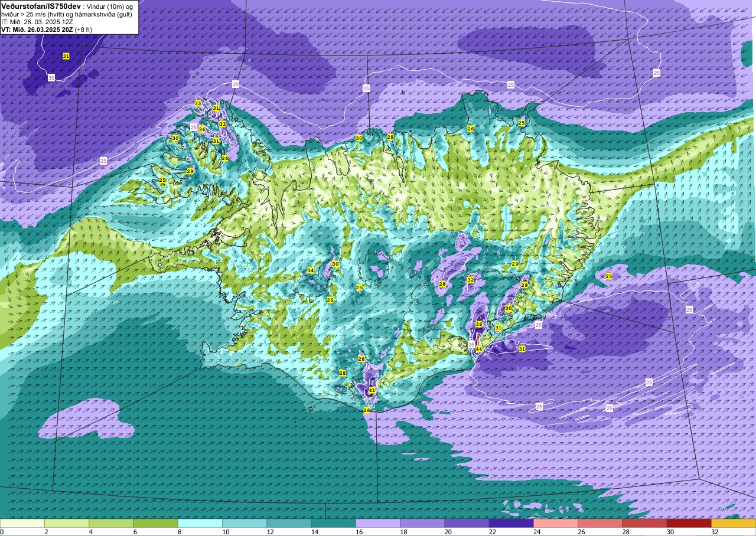
Task: Click the pink 24–26 m/s legend swatch
Action: pos(556,524)
